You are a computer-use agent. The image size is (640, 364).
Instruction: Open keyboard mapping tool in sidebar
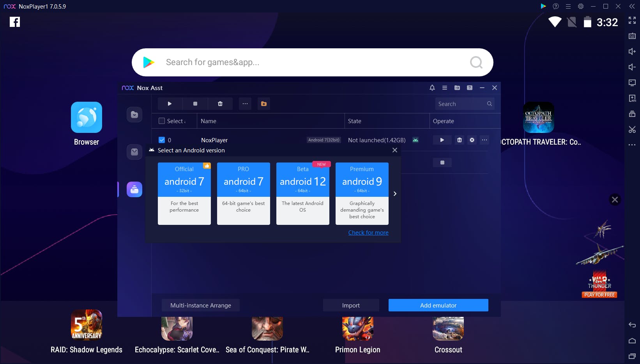pos(632,36)
